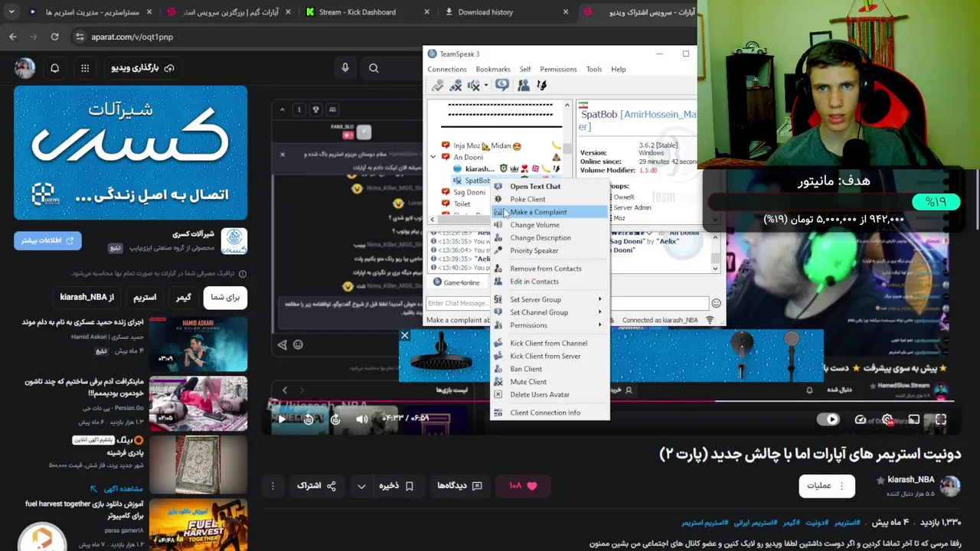The height and width of the screenshot is (551, 980).
Task: Click upload video بارگذاری ویدیو button
Action: pyautogui.click(x=142, y=68)
